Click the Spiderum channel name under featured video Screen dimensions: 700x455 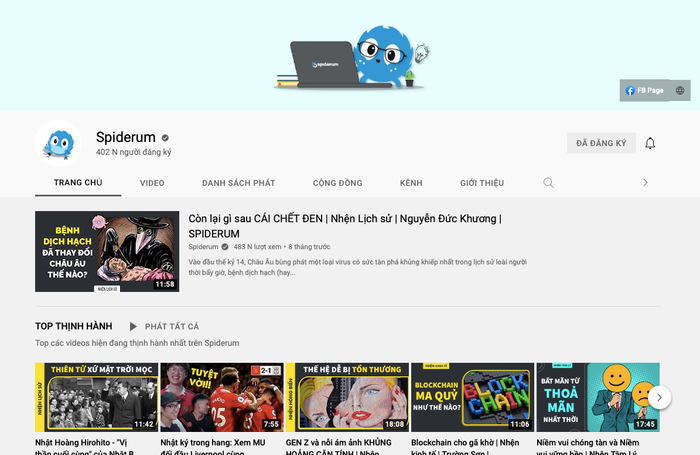tap(203, 247)
